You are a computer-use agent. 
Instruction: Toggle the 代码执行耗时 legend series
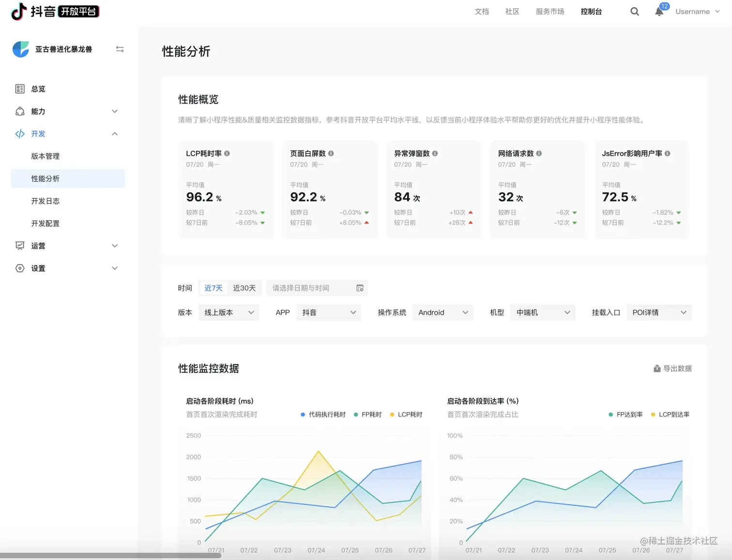(323, 415)
